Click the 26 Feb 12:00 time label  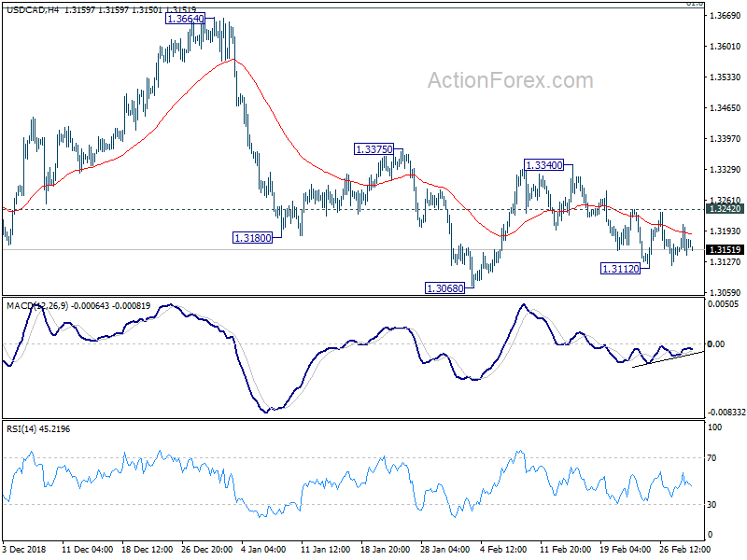(684, 549)
